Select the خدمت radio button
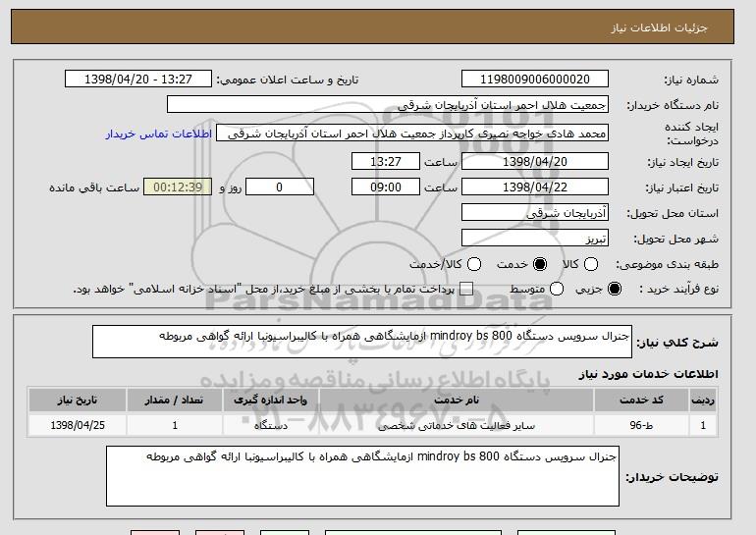The width and height of the screenshot is (756, 535). (540, 264)
